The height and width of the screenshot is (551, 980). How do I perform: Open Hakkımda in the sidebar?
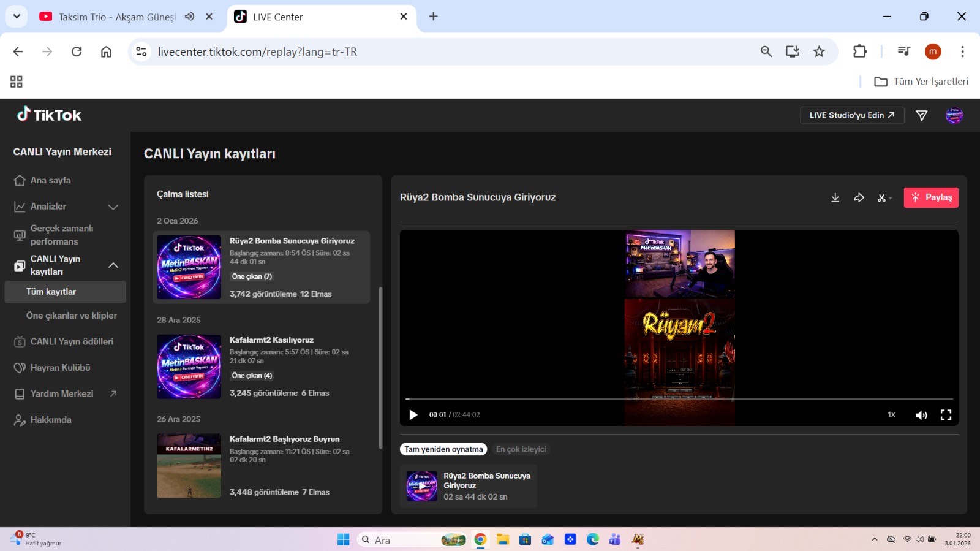click(43, 420)
